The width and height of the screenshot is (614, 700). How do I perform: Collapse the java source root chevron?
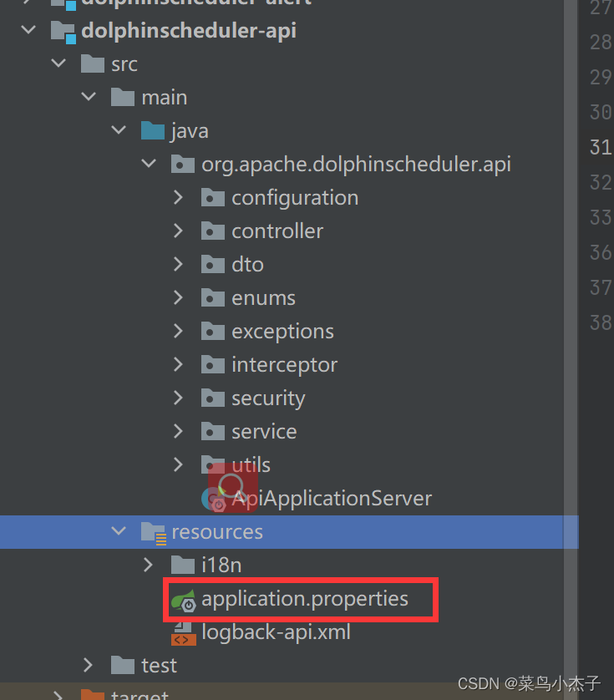[x=119, y=130]
